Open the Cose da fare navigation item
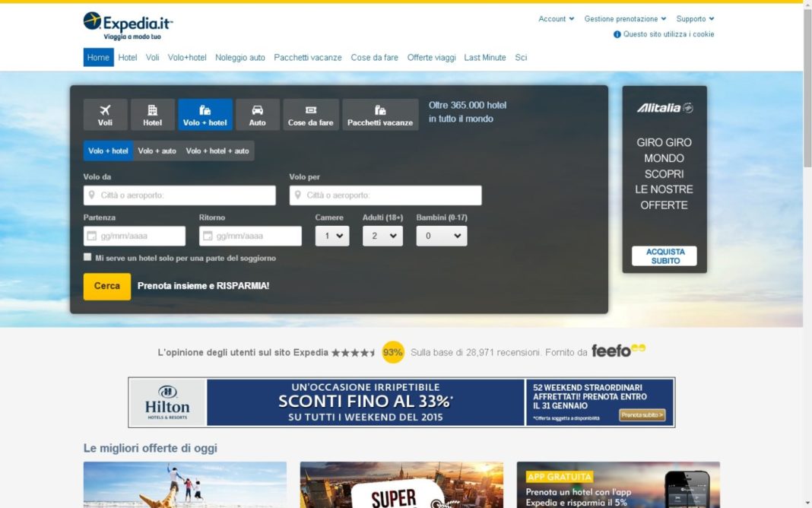 coord(374,58)
